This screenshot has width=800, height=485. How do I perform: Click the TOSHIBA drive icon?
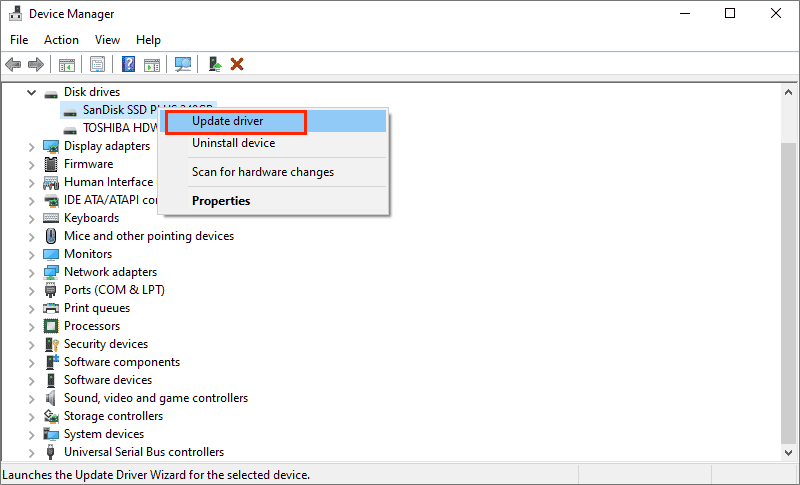click(x=70, y=129)
